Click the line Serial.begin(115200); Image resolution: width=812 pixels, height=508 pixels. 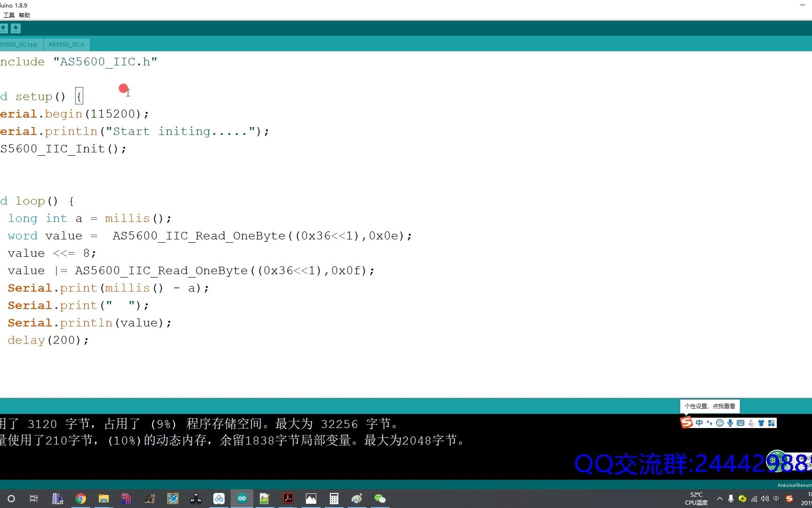point(75,114)
